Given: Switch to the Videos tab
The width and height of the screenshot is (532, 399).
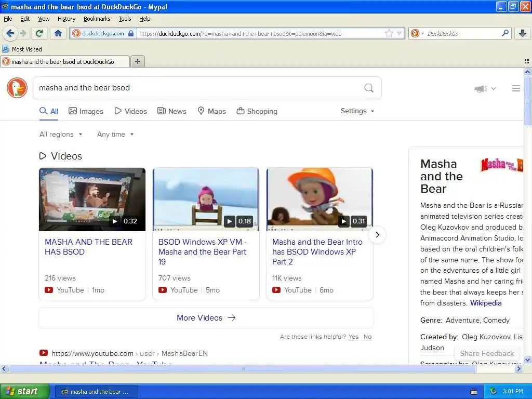Looking at the screenshot, I should (130, 111).
